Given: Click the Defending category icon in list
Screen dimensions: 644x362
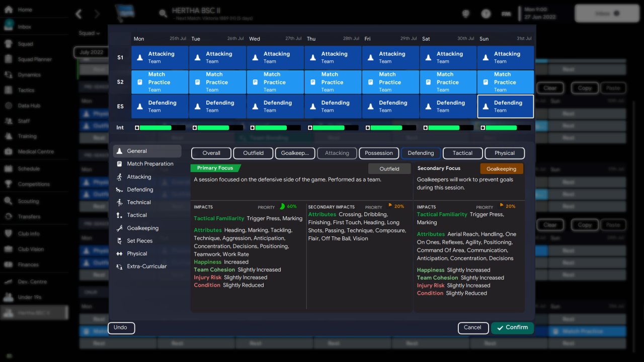Looking at the screenshot, I should [x=119, y=190].
